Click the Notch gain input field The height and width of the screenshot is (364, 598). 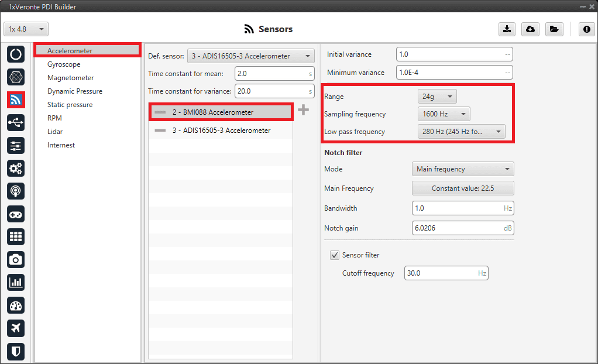pos(462,228)
